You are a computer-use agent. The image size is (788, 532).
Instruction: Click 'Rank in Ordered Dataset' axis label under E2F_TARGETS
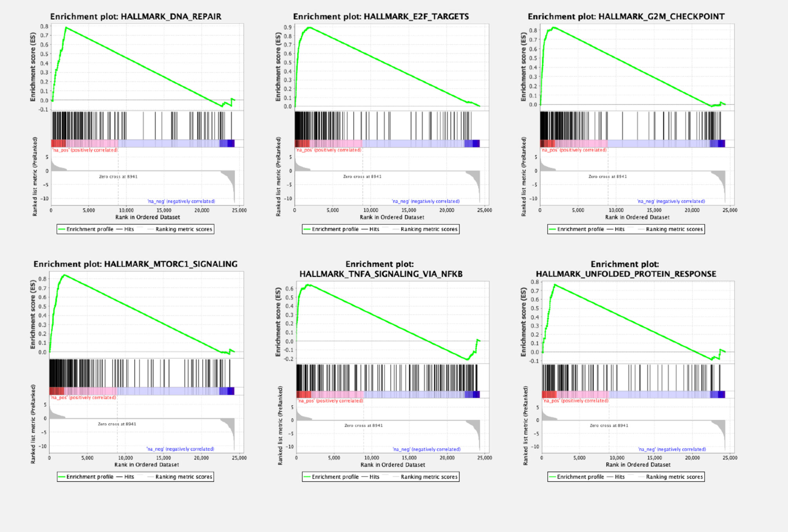(392, 217)
